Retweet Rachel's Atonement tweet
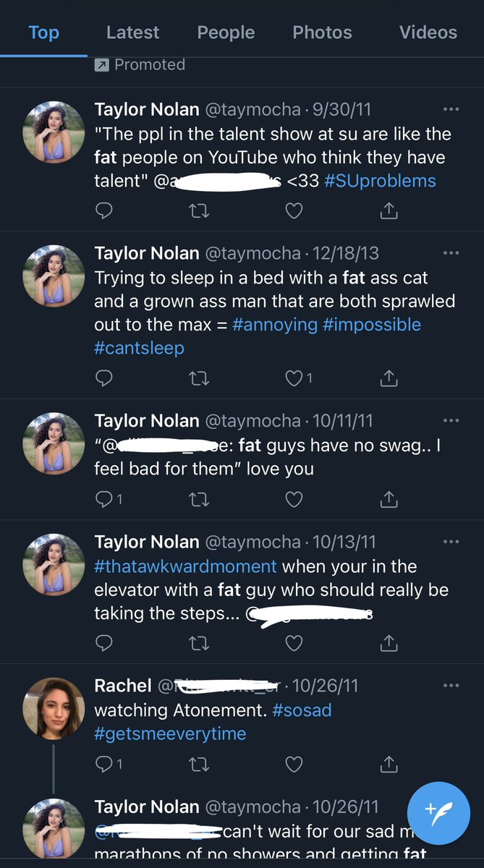Image resolution: width=484 pixels, height=868 pixels. point(199,764)
